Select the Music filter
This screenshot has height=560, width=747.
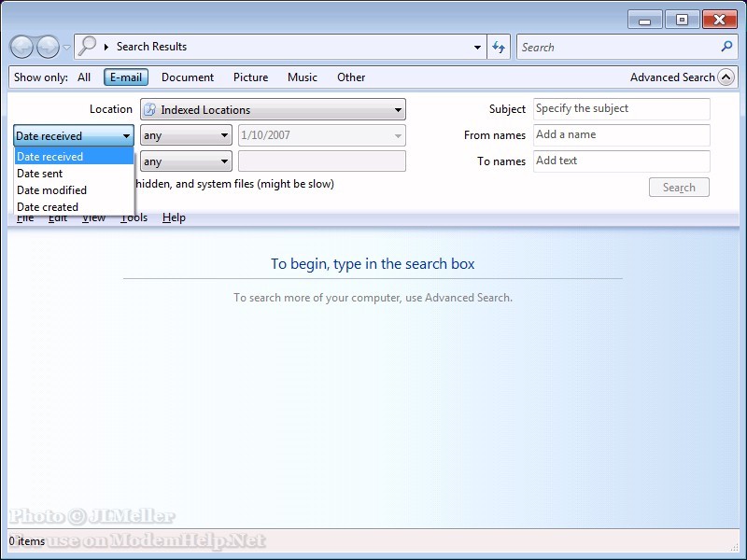coord(302,77)
